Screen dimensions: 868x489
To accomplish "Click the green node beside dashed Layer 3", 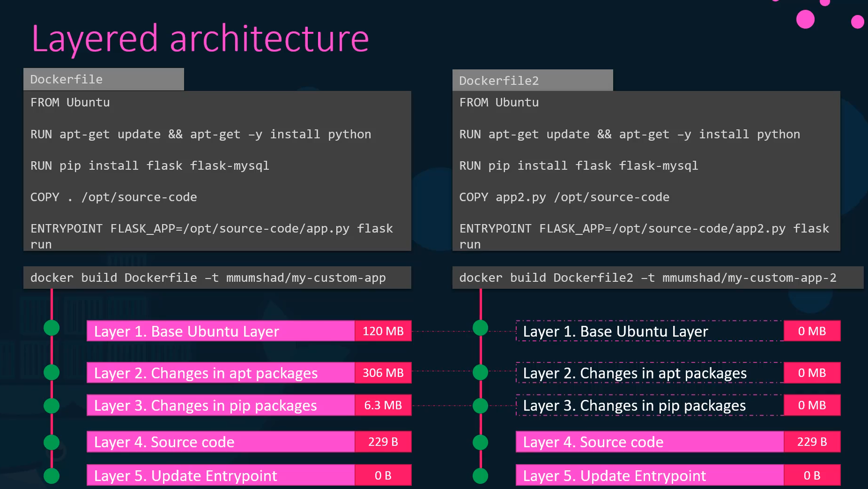I will tap(480, 406).
